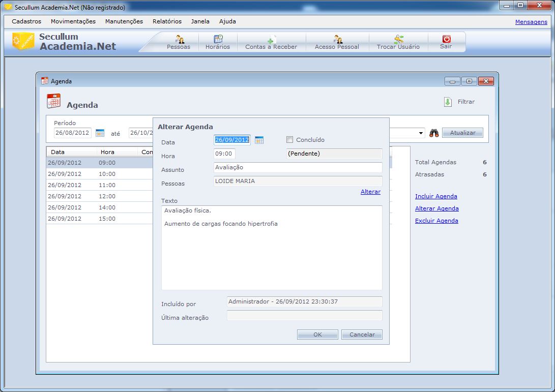Click inside the Texto text area
Viewport: 555px width, 392px height.
tap(272, 248)
